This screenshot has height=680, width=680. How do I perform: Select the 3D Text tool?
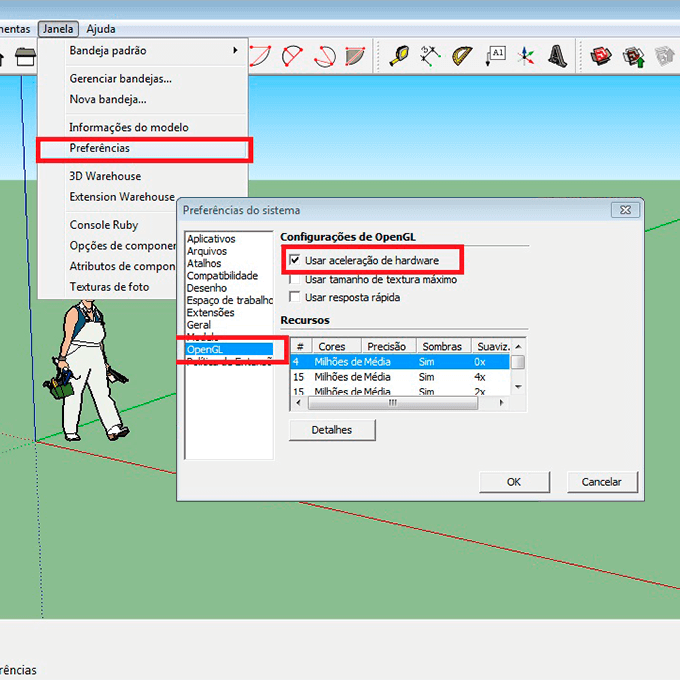pos(558,56)
